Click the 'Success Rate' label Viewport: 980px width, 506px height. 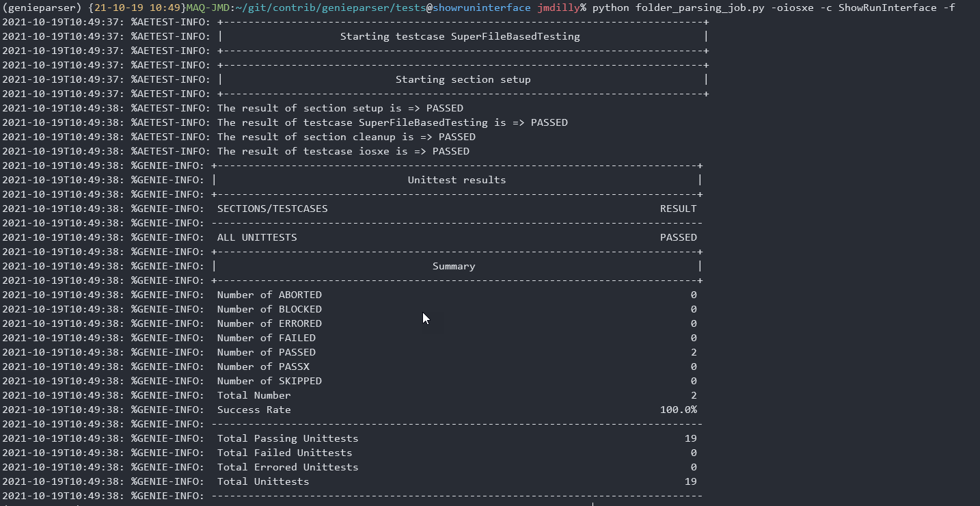(x=254, y=410)
